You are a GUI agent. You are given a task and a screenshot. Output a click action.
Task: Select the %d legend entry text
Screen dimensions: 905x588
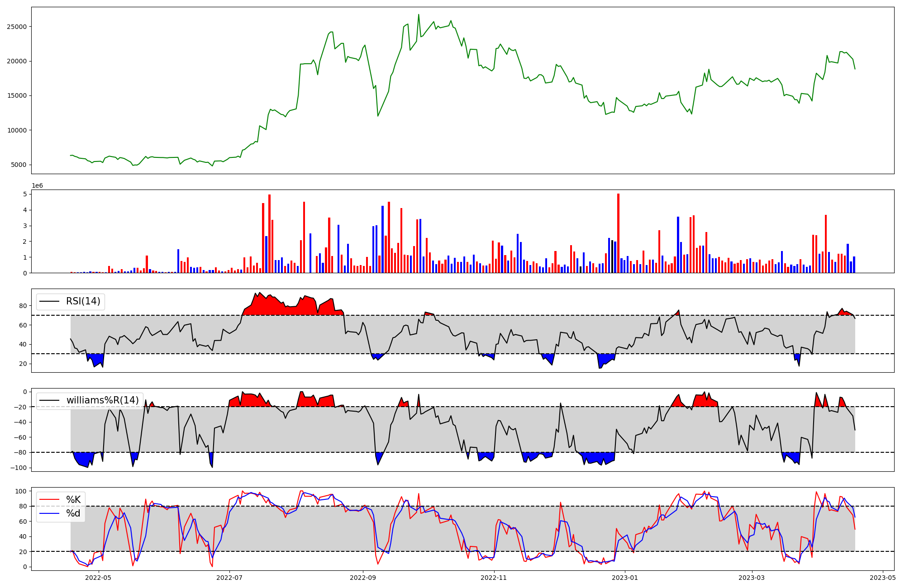(73, 513)
